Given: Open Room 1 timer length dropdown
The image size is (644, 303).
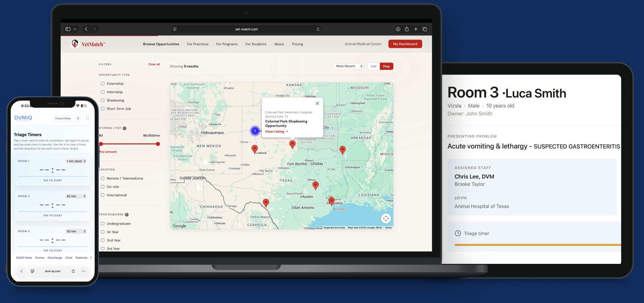Looking at the screenshot, I should [x=76, y=161].
